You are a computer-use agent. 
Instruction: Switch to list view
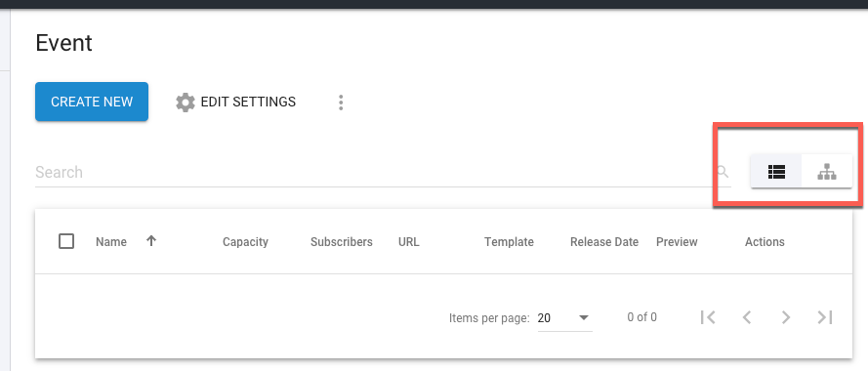point(776,172)
